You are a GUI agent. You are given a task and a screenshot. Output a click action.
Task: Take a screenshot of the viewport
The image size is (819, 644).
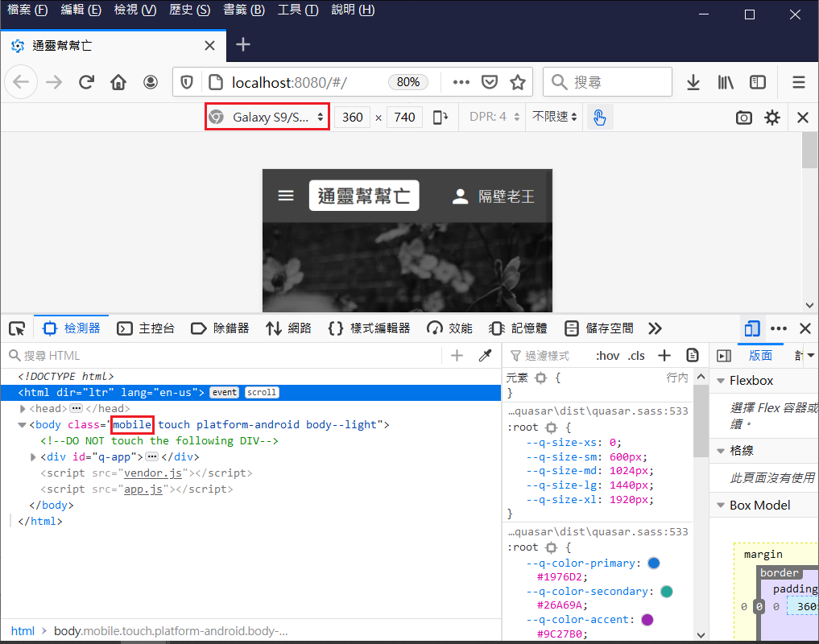[x=744, y=118]
